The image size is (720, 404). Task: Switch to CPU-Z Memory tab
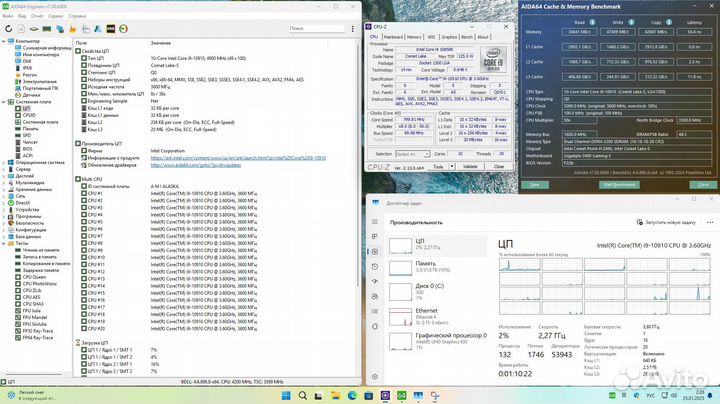pyautogui.click(x=414, y=37)
